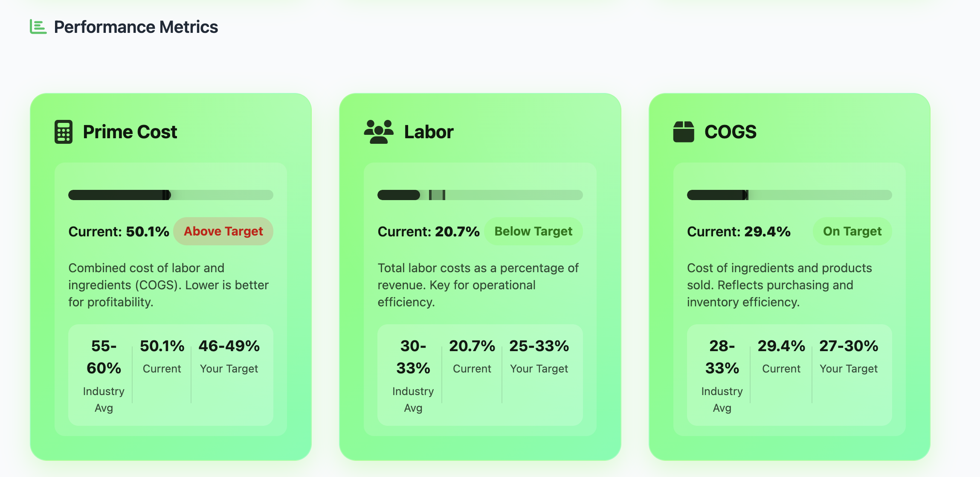Click the Below Target status badge
980x477 pixels.
click(533, 231)
